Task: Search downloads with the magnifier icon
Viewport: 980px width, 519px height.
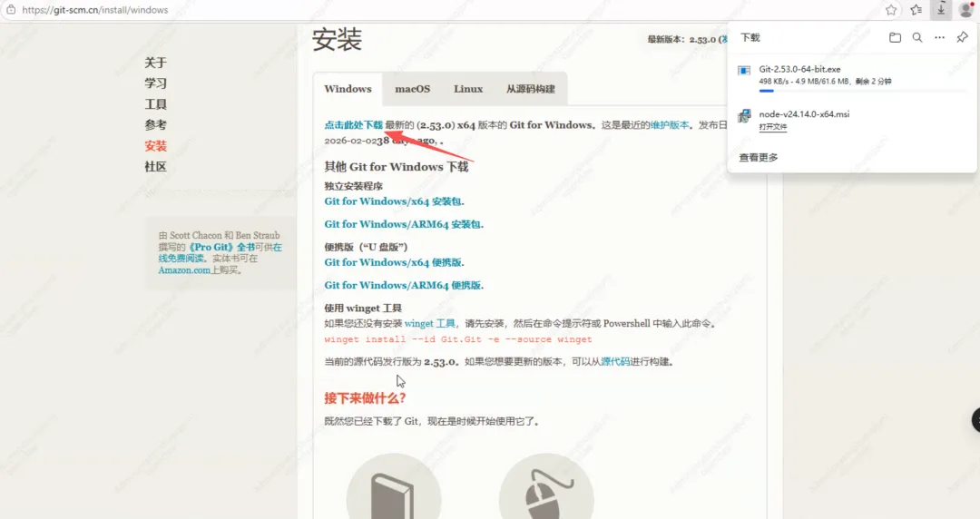Action: coord(916,37)
